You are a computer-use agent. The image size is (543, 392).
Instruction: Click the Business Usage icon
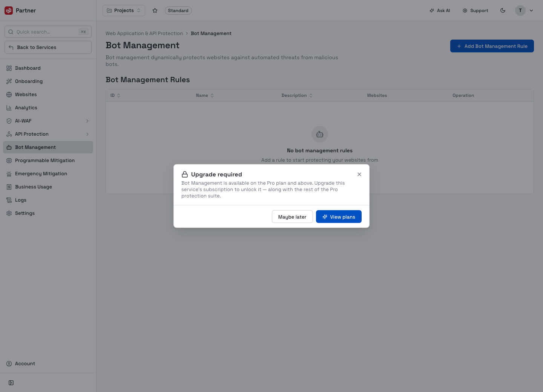tap(9, 187)
